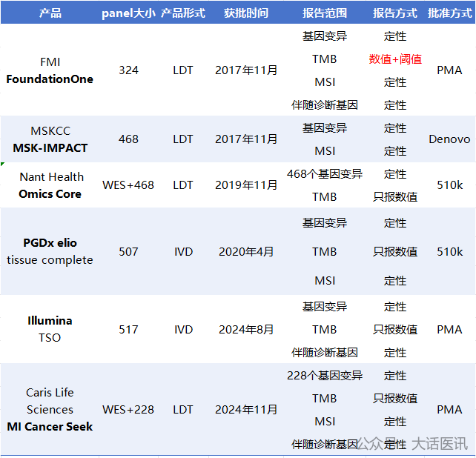The image size is (476, 458).
Task: Click MSI in the MSK-IMPACT row
Action: 325,151
